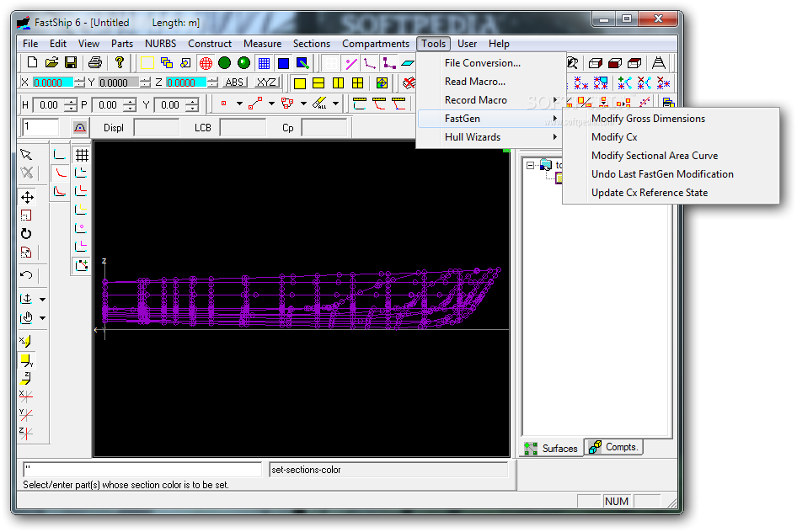Toggle the red curve section view icon

click(60, 173)
